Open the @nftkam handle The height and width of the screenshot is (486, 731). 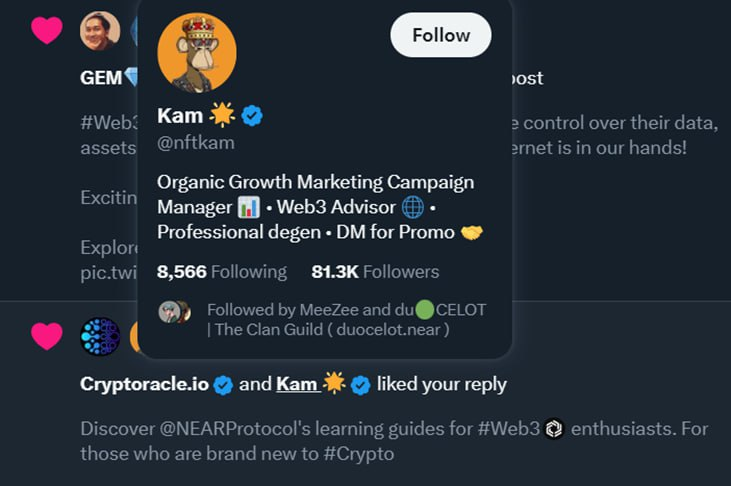(x=196, y=143)
